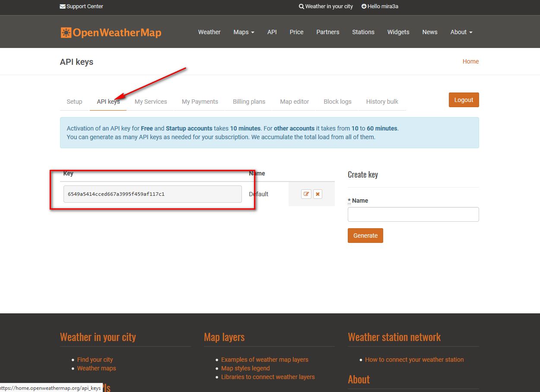540x392 pixels.
Task: Open the My Services tab
Action: coord(151,102)
